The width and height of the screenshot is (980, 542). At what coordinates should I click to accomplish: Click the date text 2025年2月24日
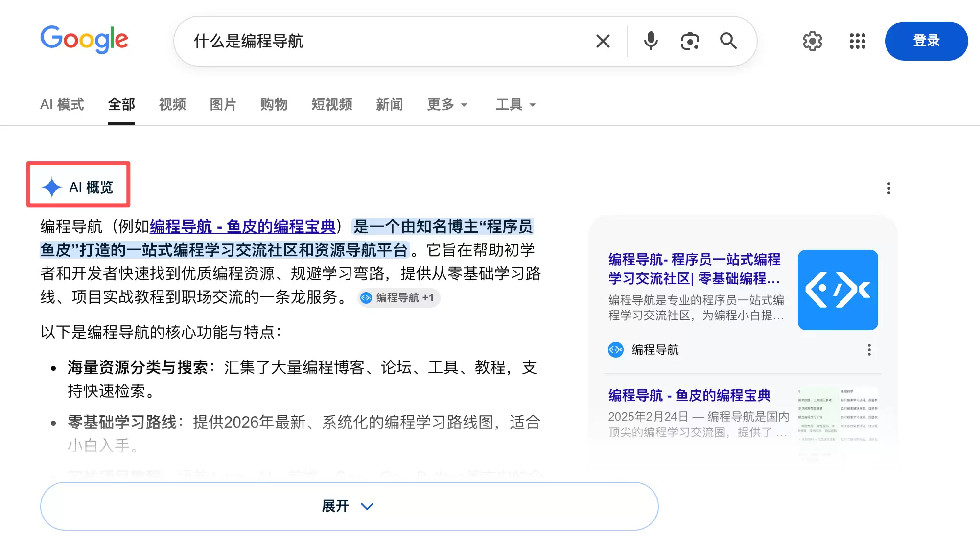[x=648, y=417]
